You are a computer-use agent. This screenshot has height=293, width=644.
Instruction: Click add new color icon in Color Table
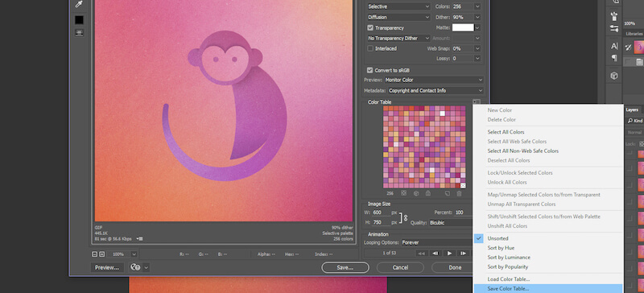[448, 192]
